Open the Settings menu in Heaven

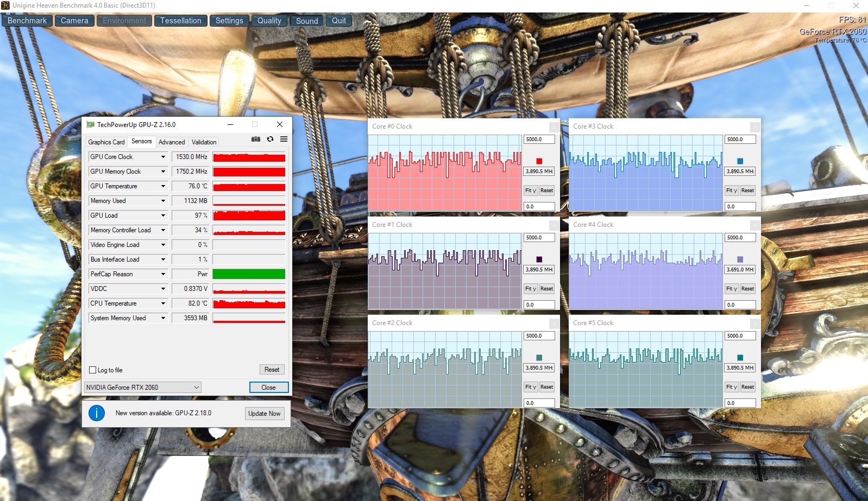[x=229, y=21]
